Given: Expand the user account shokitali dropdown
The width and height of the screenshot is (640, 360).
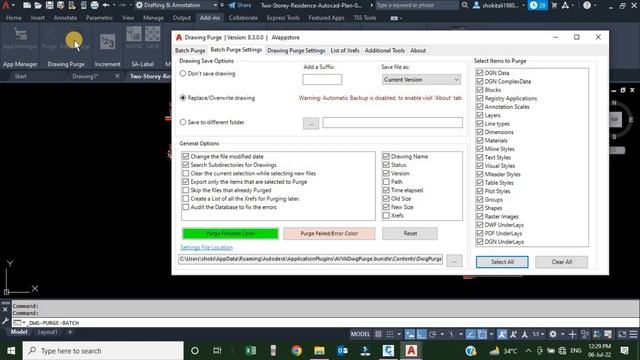Looking at the screenshot, I should point(523,5).
